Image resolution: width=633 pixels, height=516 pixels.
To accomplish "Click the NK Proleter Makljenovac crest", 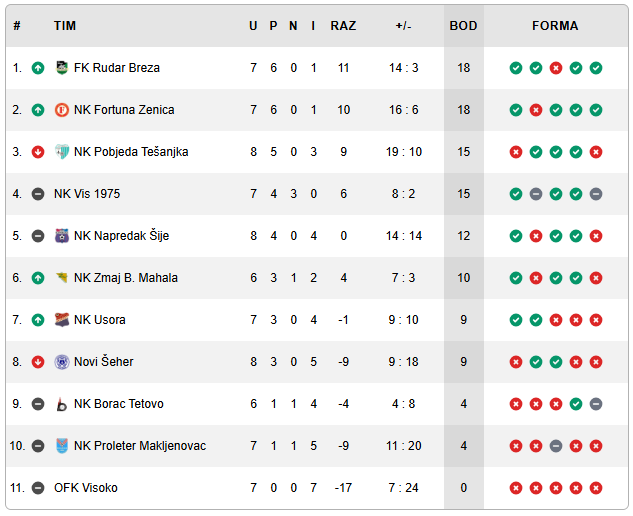I will pos(62,446).
